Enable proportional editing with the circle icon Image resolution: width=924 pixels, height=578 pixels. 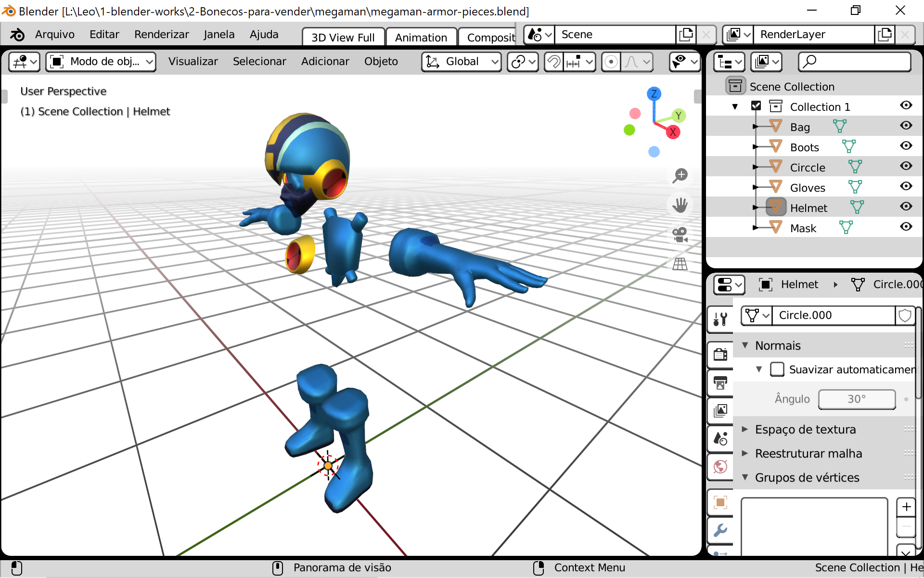click(610, 62)
